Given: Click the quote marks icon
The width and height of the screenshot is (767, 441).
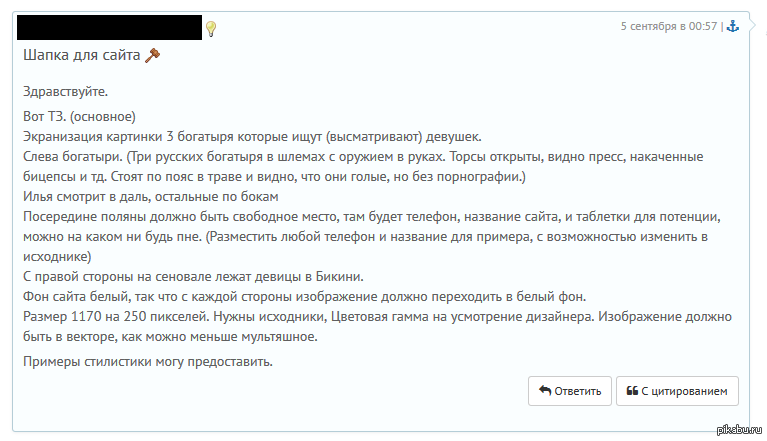Looking at the screenshot, I should coord(633,390).
